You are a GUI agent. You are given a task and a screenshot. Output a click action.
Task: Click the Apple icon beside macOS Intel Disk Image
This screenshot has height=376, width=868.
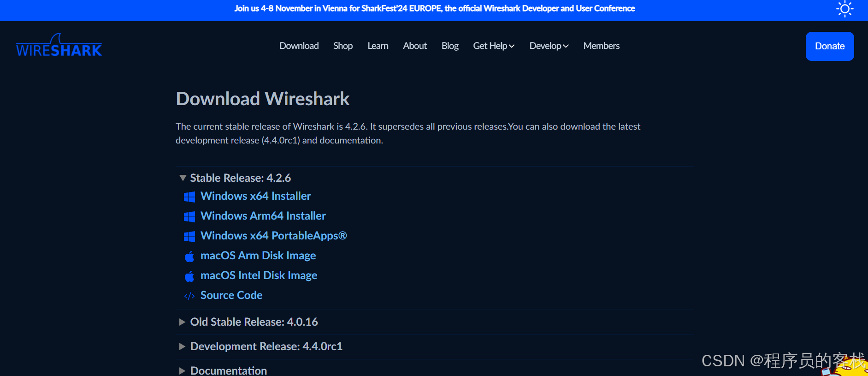click(189, 276)
